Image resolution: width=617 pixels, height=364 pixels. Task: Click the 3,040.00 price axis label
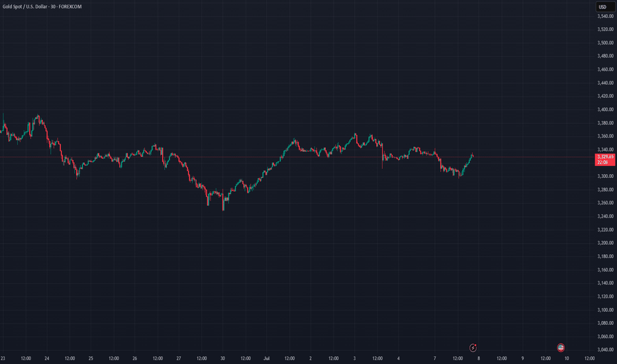(x=605, y=349)
